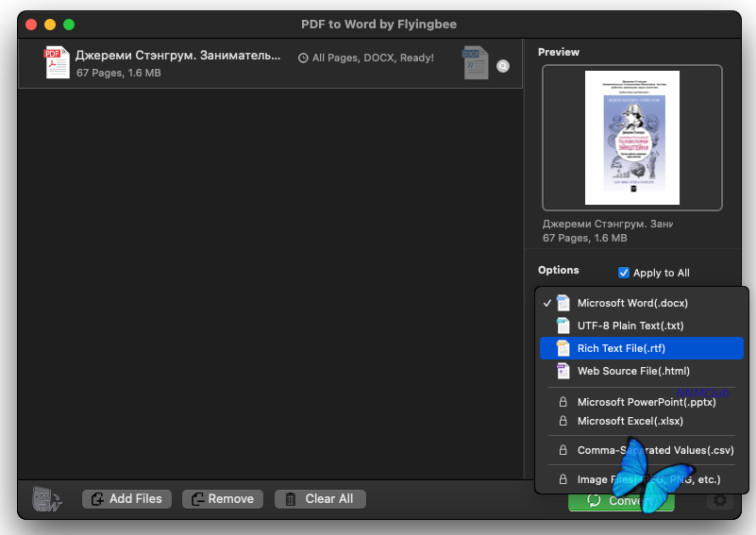Click the Remove button
Image resolution: width=756 pixels, height=535 pixels.
223,499
